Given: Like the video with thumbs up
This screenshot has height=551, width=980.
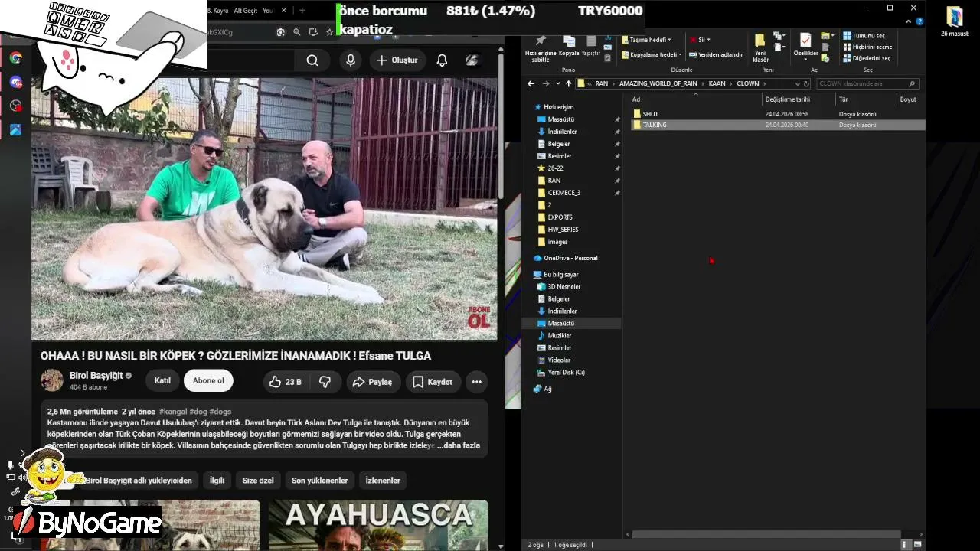Looking at the screenshot, I should pyautogui.click(x=285, y=382).
